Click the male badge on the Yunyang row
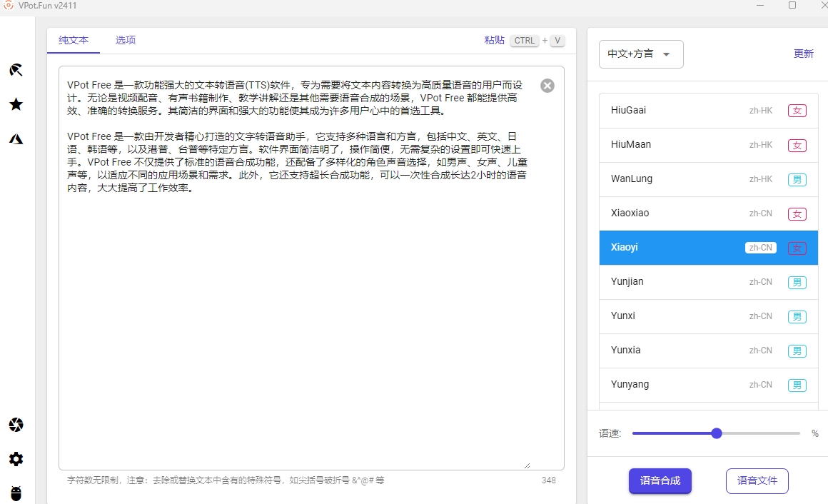Screen dimensions: 828x504 (797, 385)
